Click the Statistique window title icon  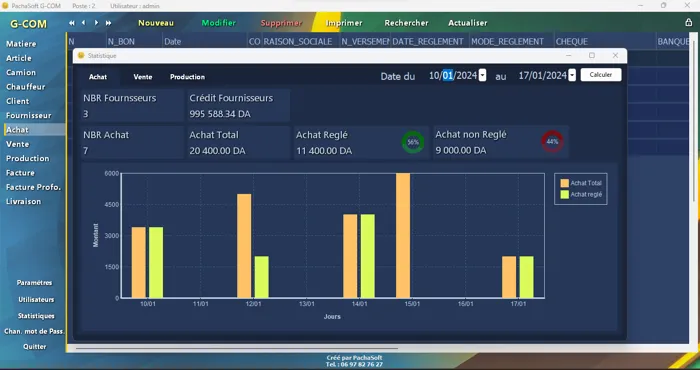81,55
